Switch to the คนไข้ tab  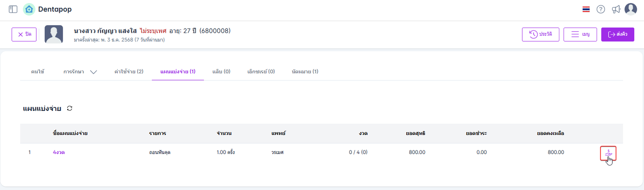(38, 72)
